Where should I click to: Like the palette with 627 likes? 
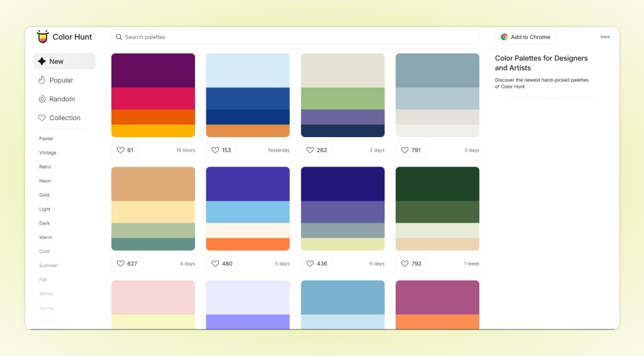(x=127, y=264)
